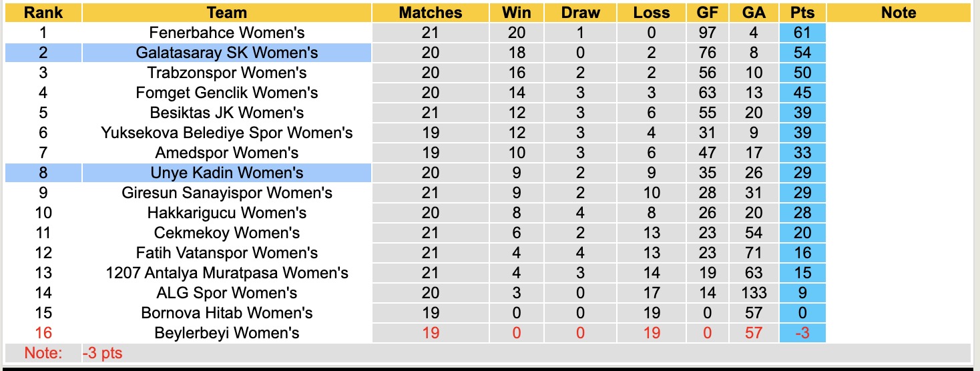The image size is (980, 371).
Task: Select the Draw column header
Action: point(580,13)
